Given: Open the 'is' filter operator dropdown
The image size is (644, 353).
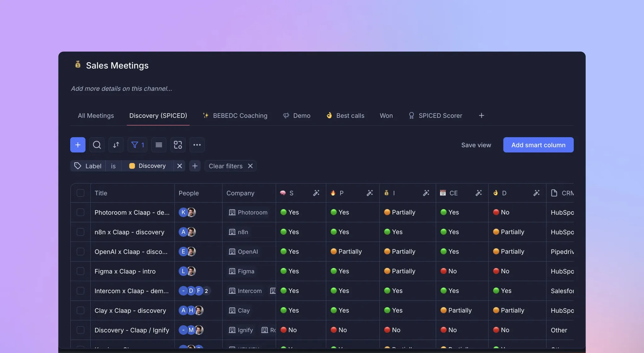Looking at the screenshot, I should click(x=113, y=166).
